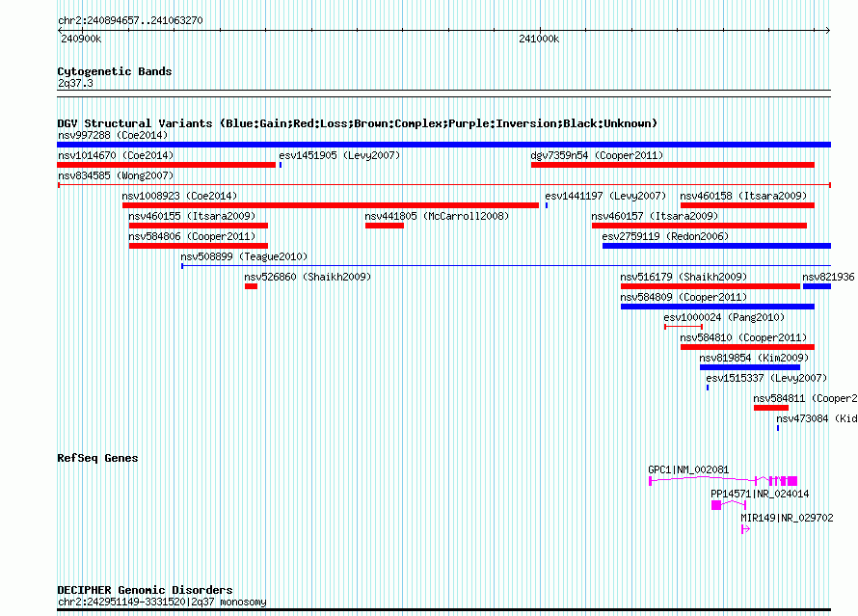The width and height of the screenshot is (858, 616).
Task: Open the dgv7359n54 (Cooper2011) red bar
Action: tap(673, 165)
